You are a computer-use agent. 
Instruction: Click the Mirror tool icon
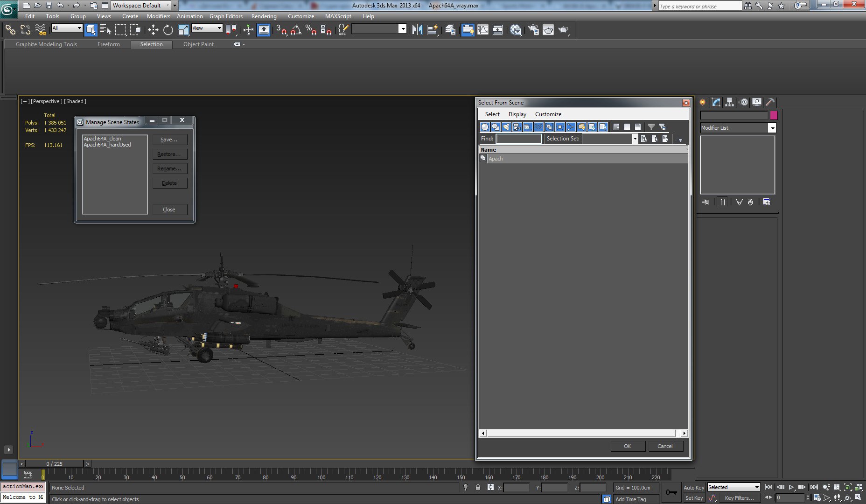click(417, 30)
